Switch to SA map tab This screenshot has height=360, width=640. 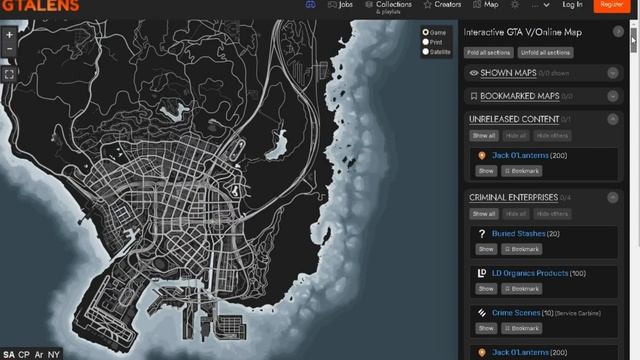pyautogui.click(x=9, y=354)
